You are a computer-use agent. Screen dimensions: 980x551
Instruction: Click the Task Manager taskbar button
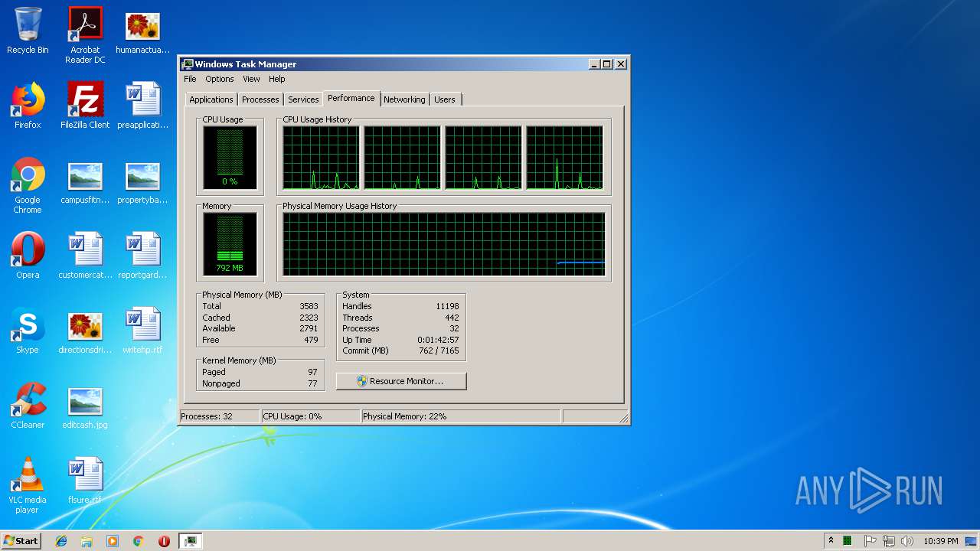(x=191, y=541)
